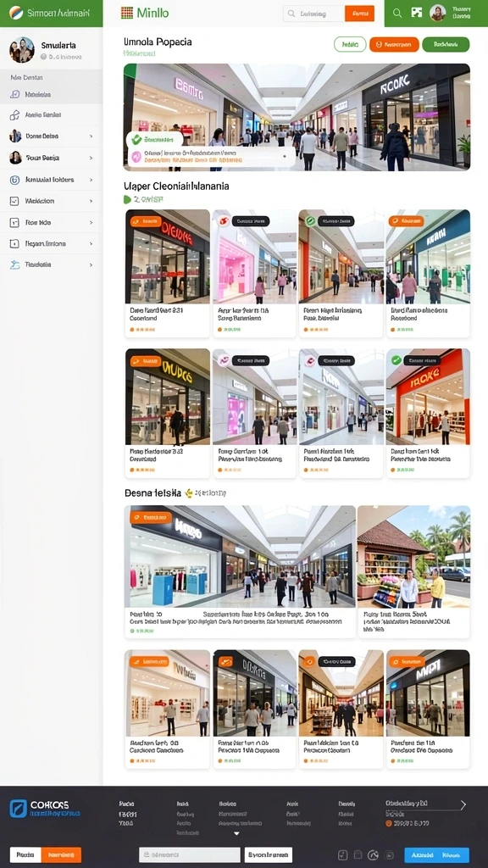Click the green tag icon under Uaper heading

click(x=127, y=199)
